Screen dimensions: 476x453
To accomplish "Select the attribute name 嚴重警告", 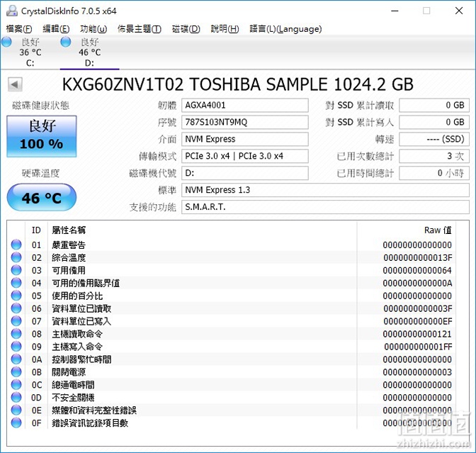I will coord(69,245).
